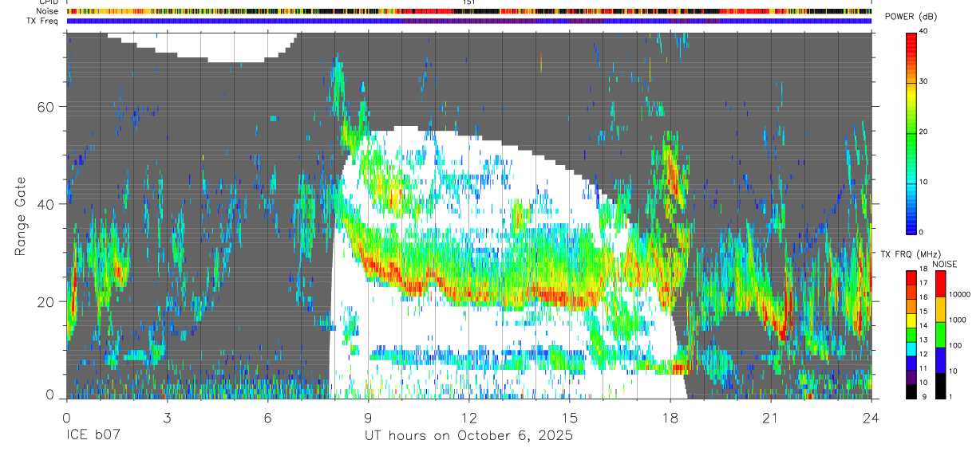Click the UT hours axis tick '15'

[570, 417]
